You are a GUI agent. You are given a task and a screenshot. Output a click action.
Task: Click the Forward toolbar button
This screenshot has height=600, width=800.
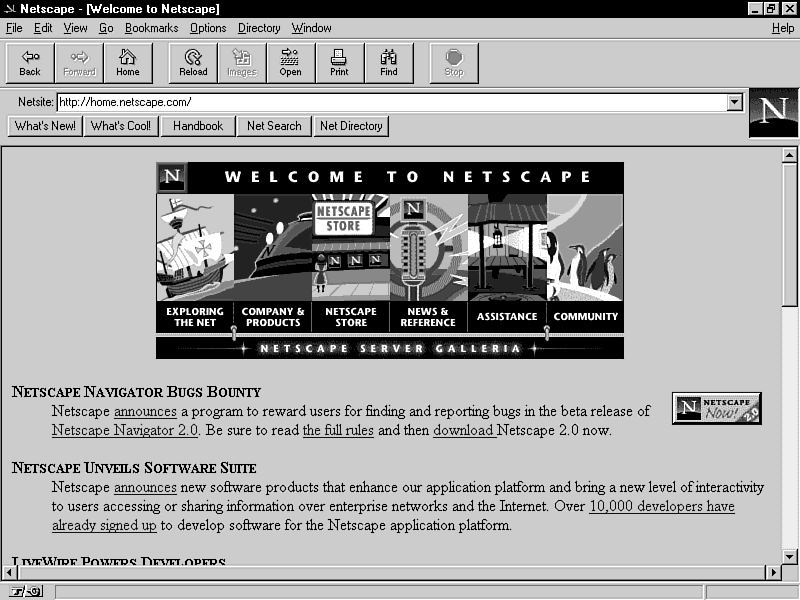click(79, 63)
